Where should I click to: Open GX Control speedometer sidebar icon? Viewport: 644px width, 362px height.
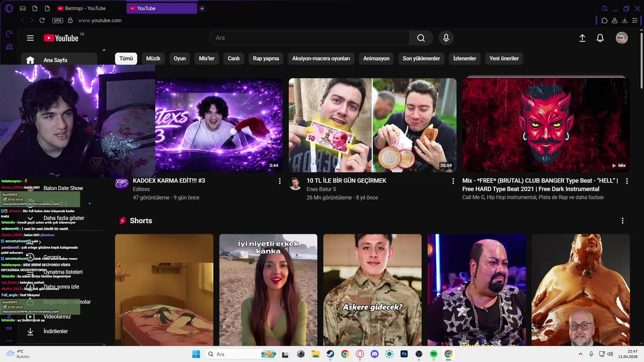point(9,34)
